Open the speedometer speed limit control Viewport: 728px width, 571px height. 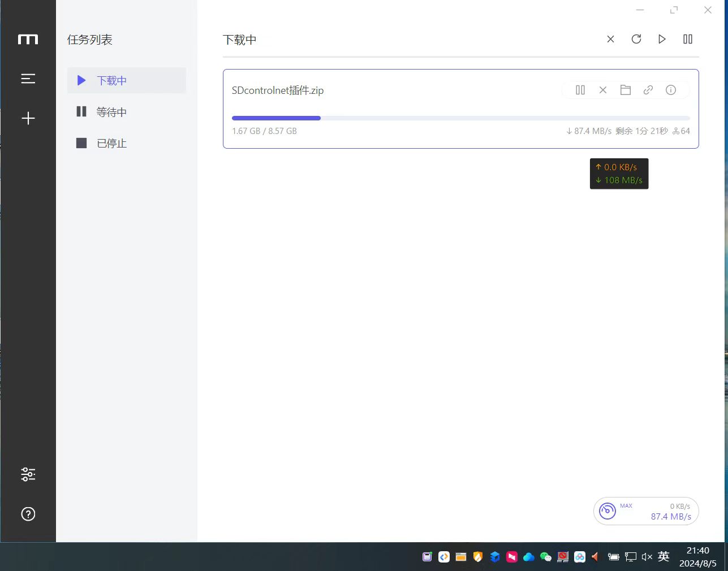click(x=608, y=511)
